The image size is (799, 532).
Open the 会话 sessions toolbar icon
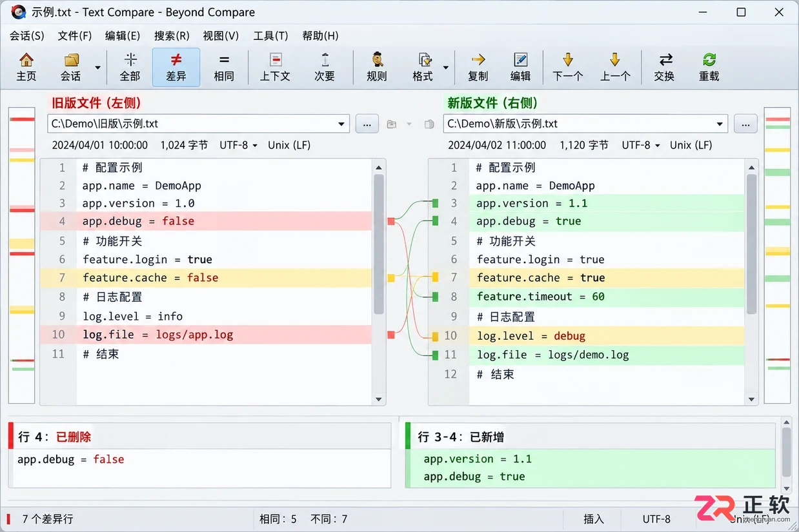(70, 67)
